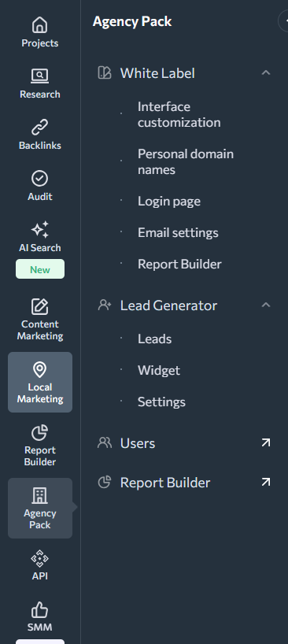
Task: Open the Projects home icon
Action: pos(40,25)
